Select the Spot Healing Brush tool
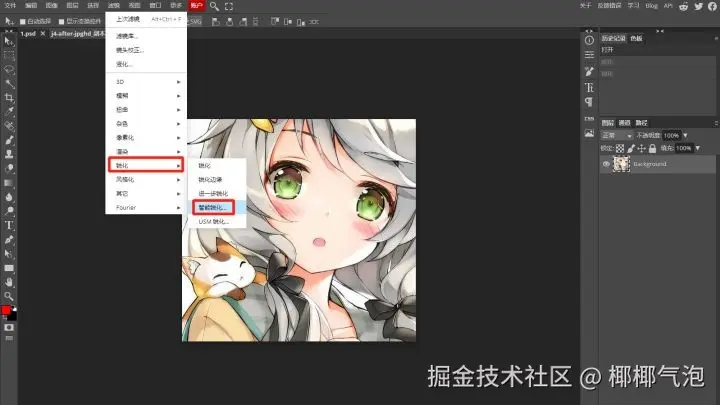The image size is (720, 405). pyautogui.click(x=9, y=126)
